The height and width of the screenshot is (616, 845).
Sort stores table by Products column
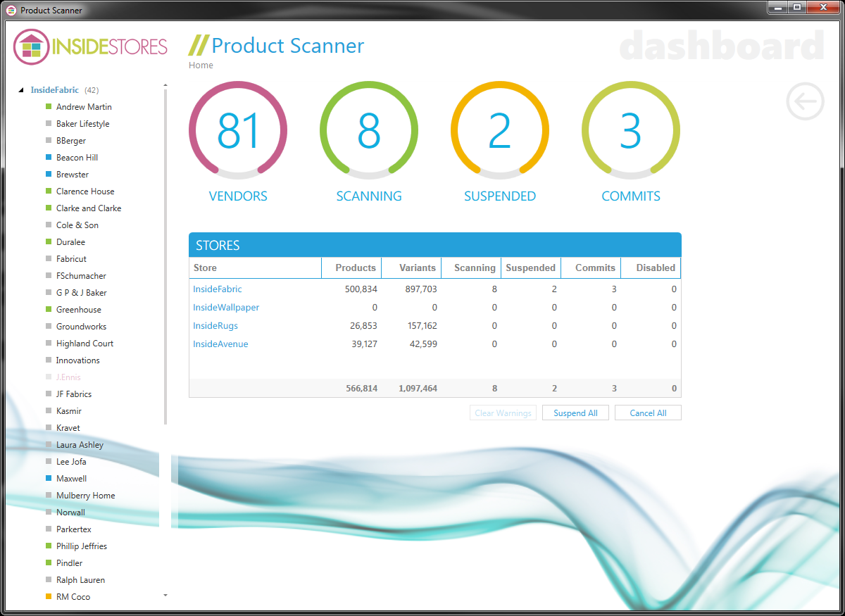(351, 268)
